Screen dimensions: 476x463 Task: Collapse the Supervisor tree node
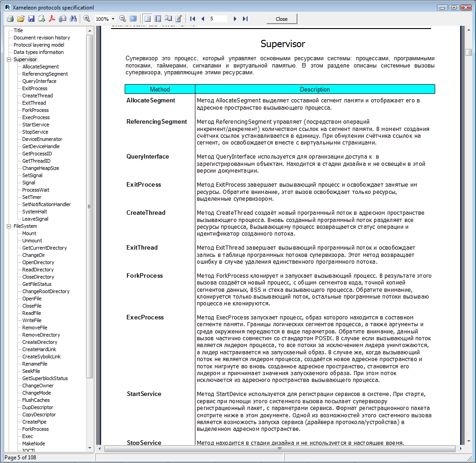tap(9, 59)
